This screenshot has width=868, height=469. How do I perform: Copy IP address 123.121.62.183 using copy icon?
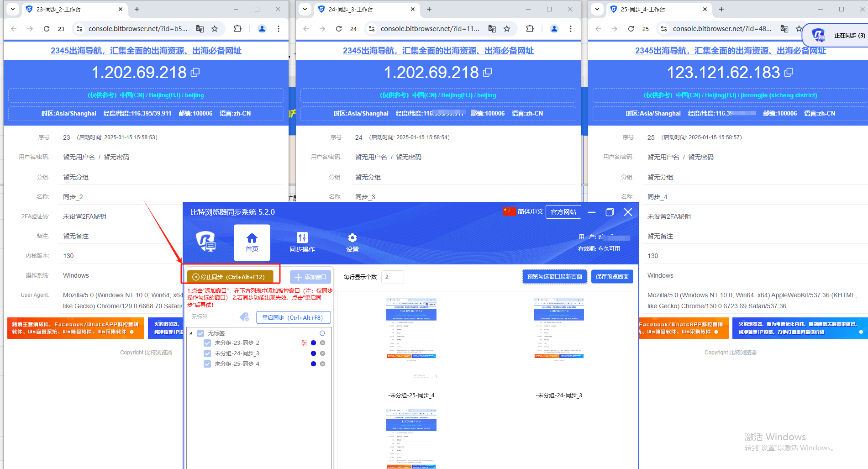click(x=789, y=72)
